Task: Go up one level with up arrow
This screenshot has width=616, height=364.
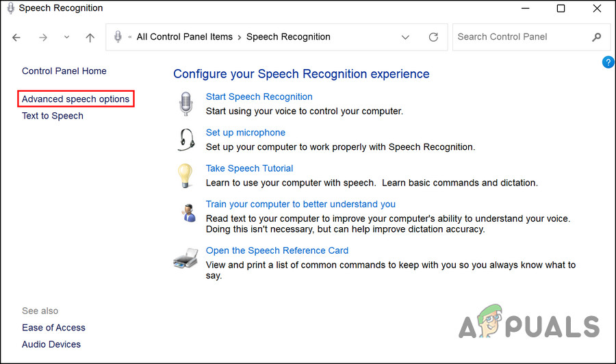Action: point(90,38)
